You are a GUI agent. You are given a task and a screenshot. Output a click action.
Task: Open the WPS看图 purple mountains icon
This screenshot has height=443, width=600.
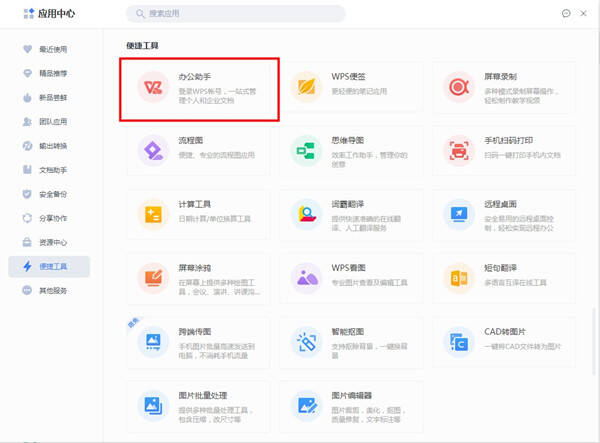[306, 278]
